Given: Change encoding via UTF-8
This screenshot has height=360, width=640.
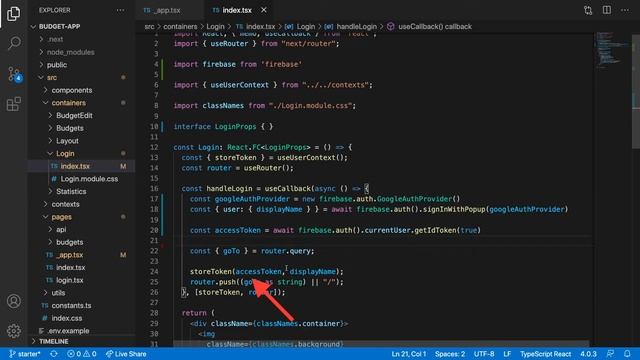Looking at the screenshot, I should [484, 354].
